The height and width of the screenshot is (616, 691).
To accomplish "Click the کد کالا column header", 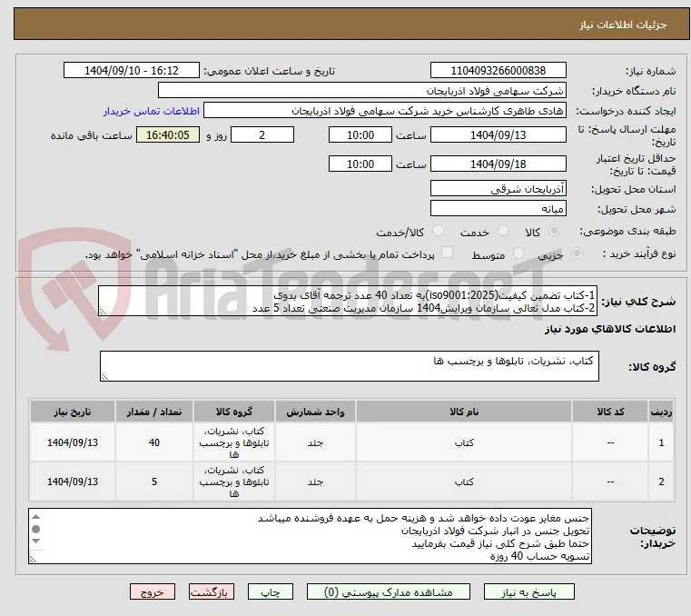I will (x=610, y=412).
